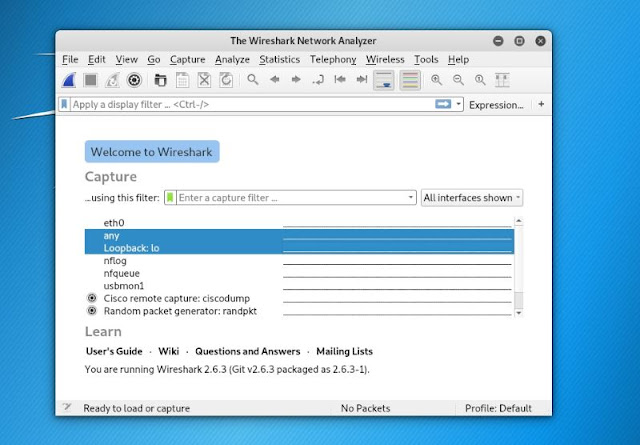Open the User's Guide link

pos(114,352)
